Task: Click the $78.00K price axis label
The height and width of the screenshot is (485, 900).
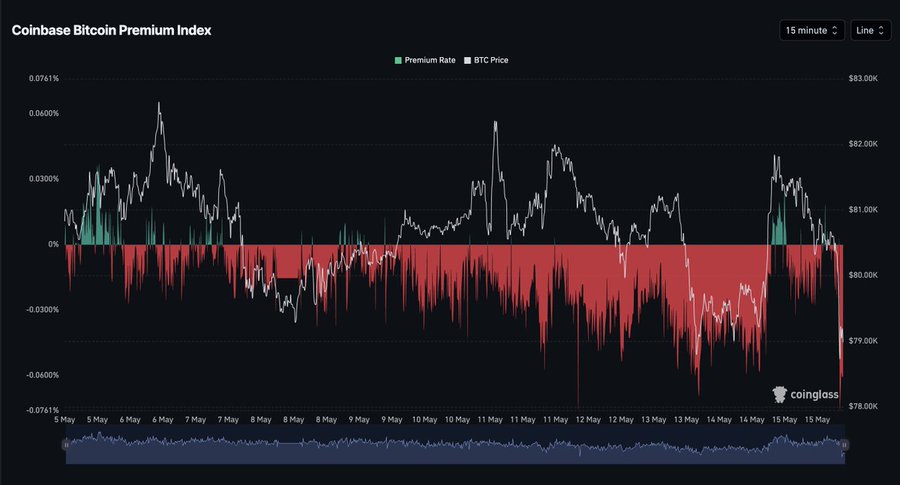Action: click(x=863, y=406)
